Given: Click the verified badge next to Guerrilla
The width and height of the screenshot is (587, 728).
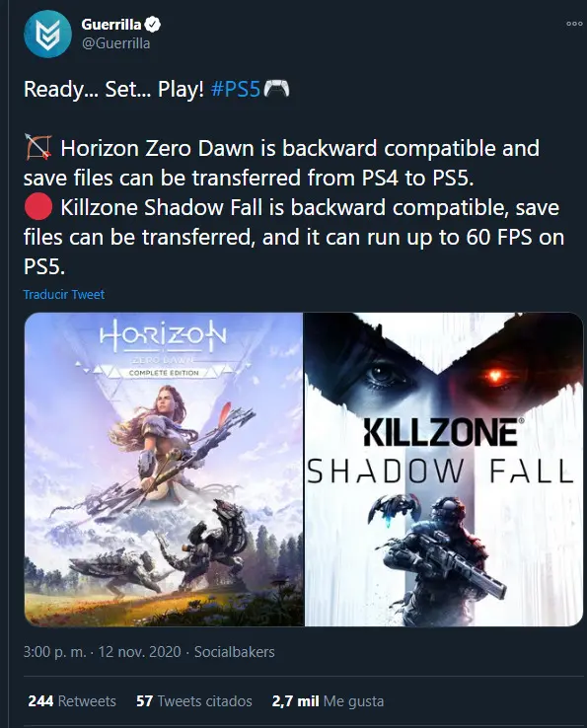Looking at the screenshot, I should point(153,24).
